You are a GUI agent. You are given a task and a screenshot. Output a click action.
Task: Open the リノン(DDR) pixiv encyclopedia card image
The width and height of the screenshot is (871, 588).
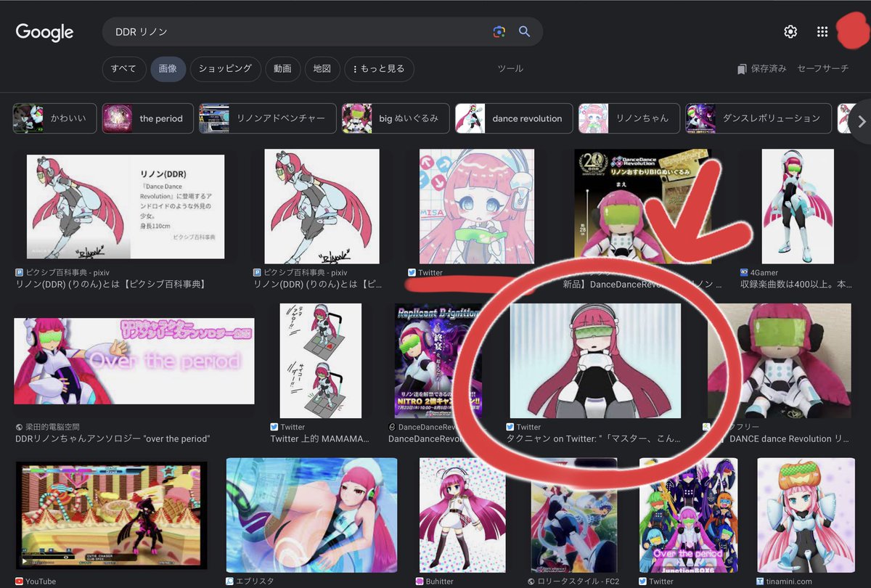click(x=125, y=207)
